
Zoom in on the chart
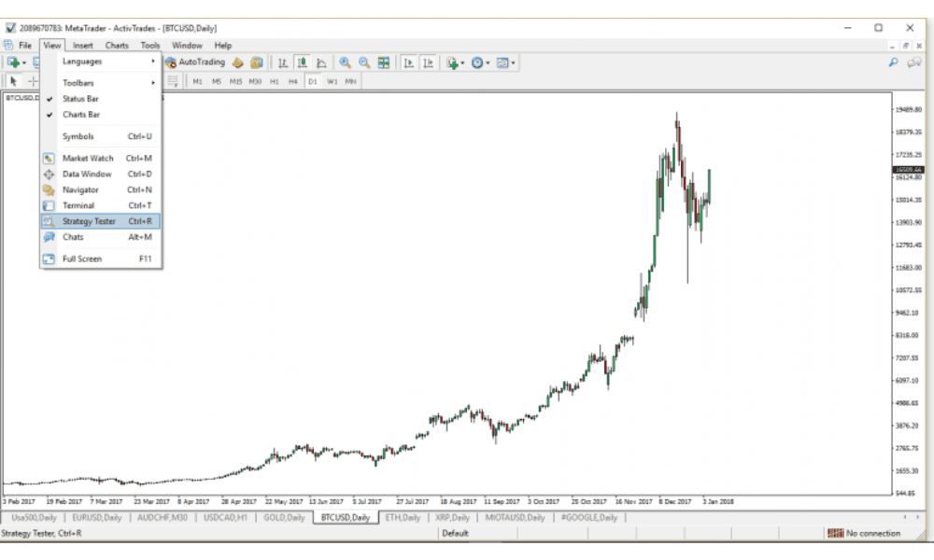point(347,63)
